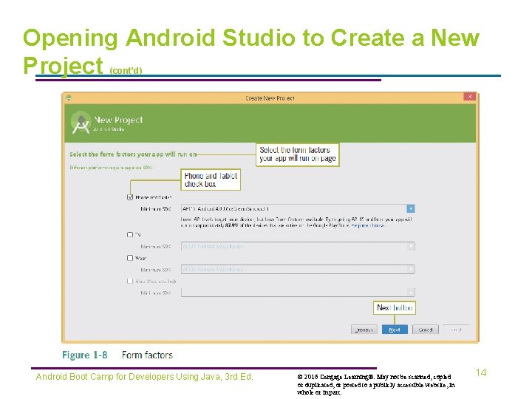Uncheck the Phone and Tablet checkbox
Viewport: 532px width, 399px height.
(x=130, y=197)
